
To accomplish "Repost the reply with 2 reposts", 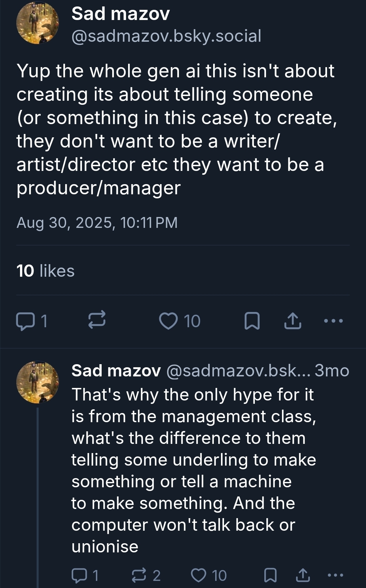I will coord(139,575).
